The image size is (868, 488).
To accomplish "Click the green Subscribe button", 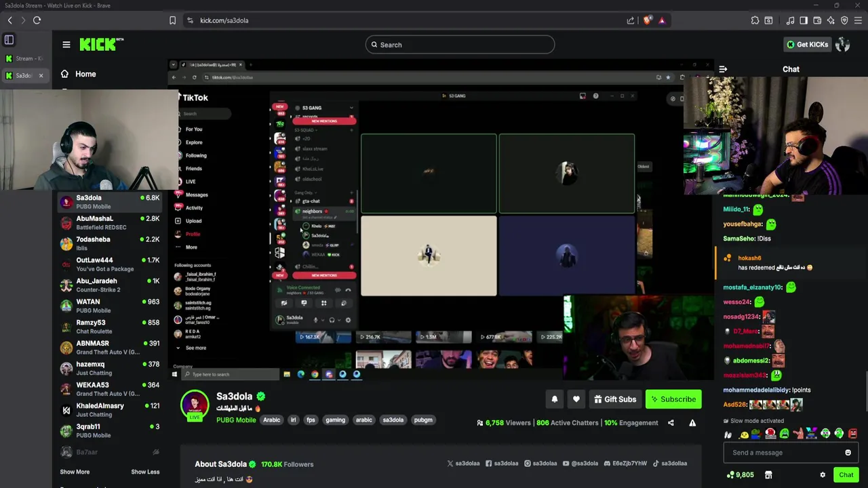I will pos(673,399).
